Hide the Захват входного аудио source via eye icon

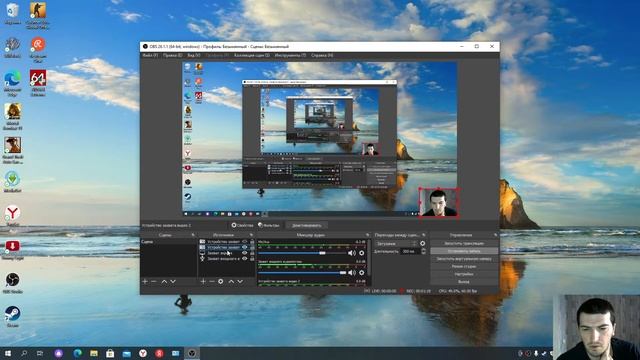[x=245, y=259]
